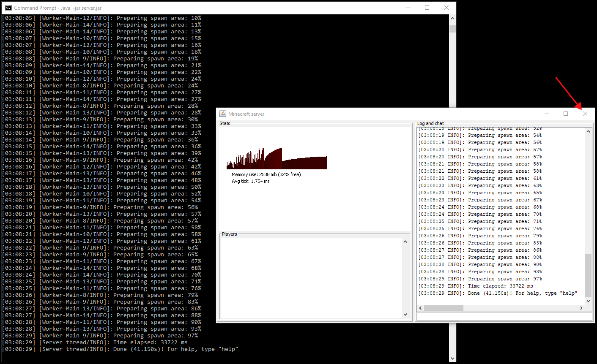Click the 'spawn area: 97%' line in Log and chat
This screenshot has height=364, width=597.
pos(480,279)
